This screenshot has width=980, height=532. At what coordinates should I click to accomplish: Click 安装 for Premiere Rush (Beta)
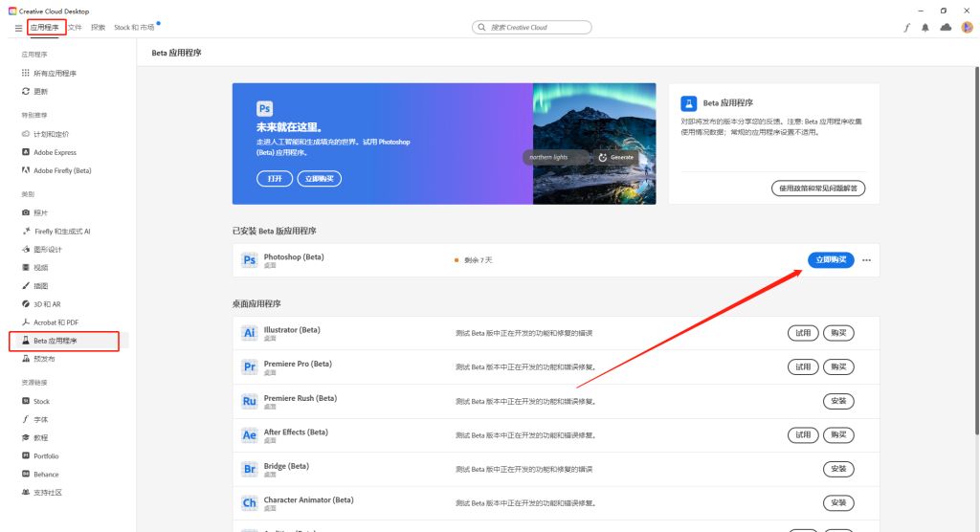[x=838, y=401]
